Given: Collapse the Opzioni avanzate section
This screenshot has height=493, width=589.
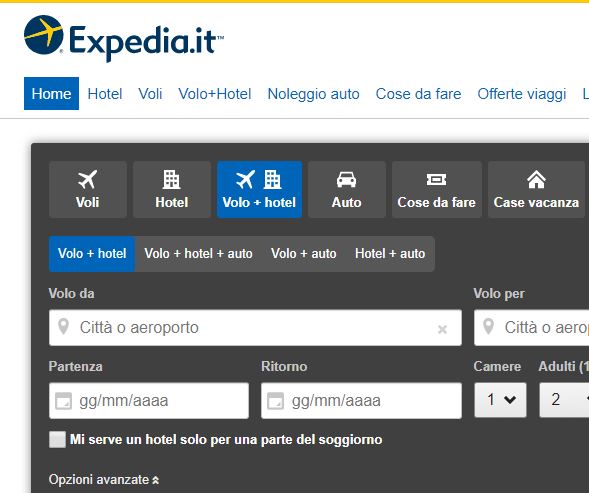Looking at the screenshot, I should [x=104, y=480].
